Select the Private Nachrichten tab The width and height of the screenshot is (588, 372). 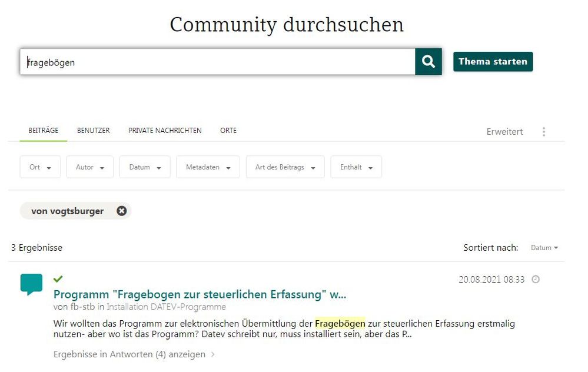[x=165, y=131]
